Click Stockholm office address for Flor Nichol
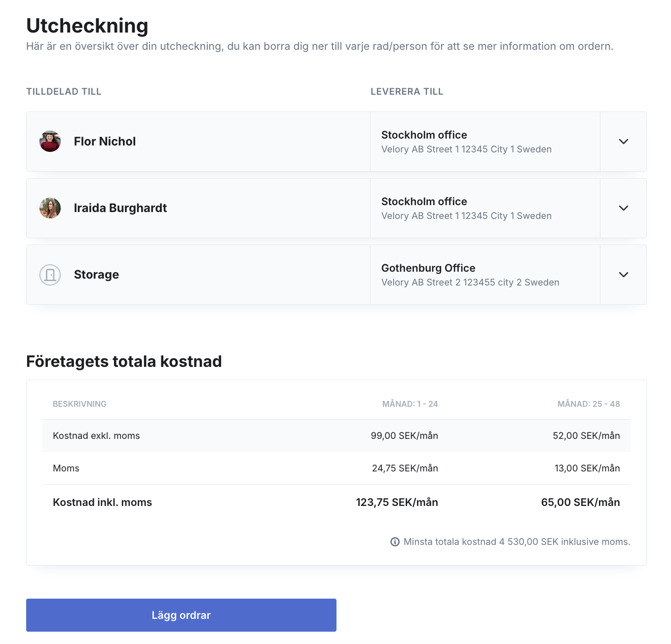 pos(466,142)
